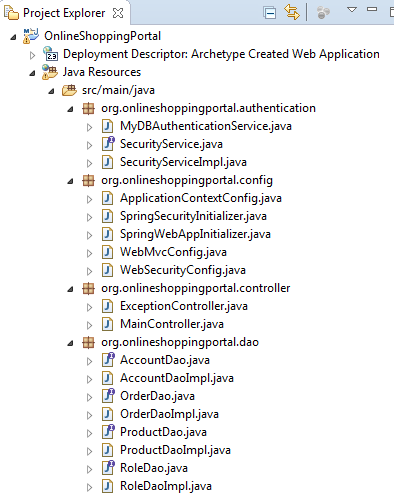The width and height of the screenshot is (394, 496).
Task: Click the SecurityService.java interface icon
Action: 108,144
